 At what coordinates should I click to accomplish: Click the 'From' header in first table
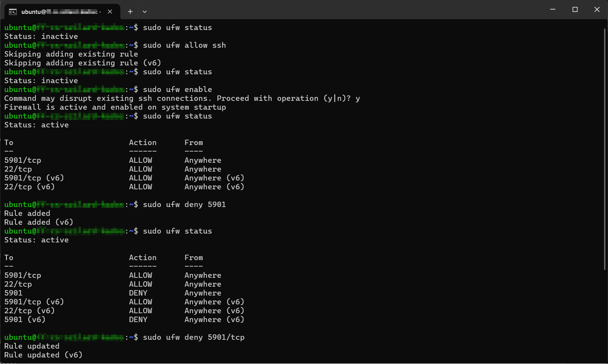194,142
